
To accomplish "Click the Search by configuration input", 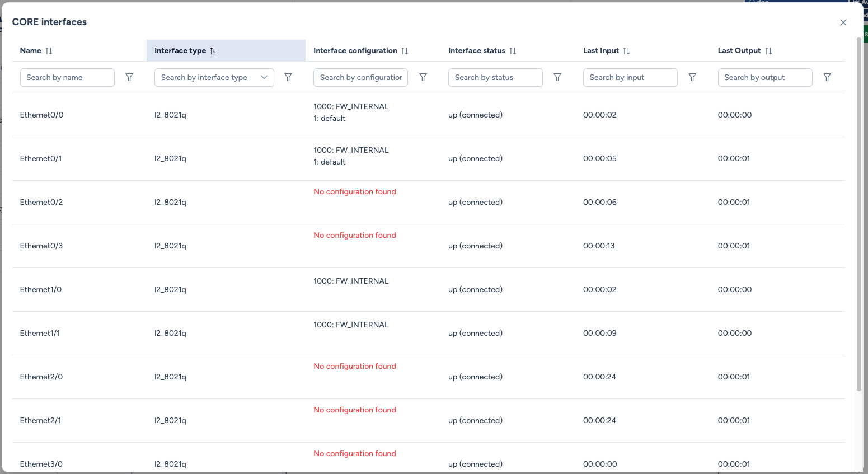I will (360, 77).
